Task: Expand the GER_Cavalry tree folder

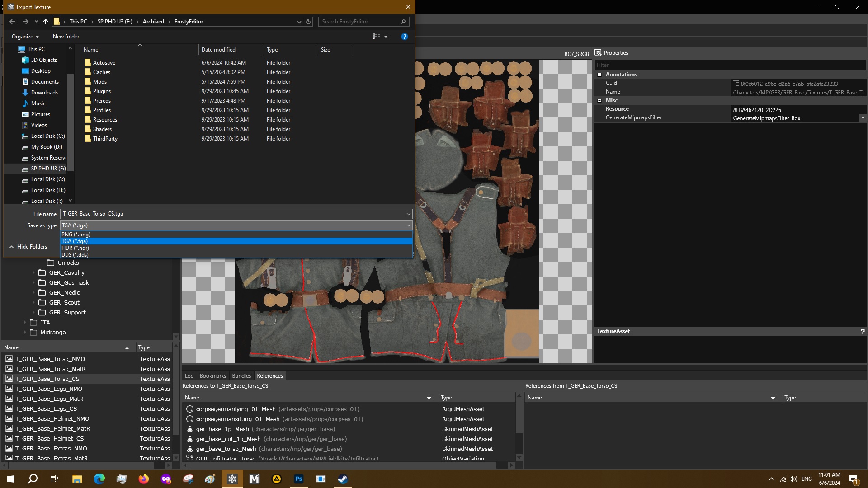Action: click(x=33, y=273)
